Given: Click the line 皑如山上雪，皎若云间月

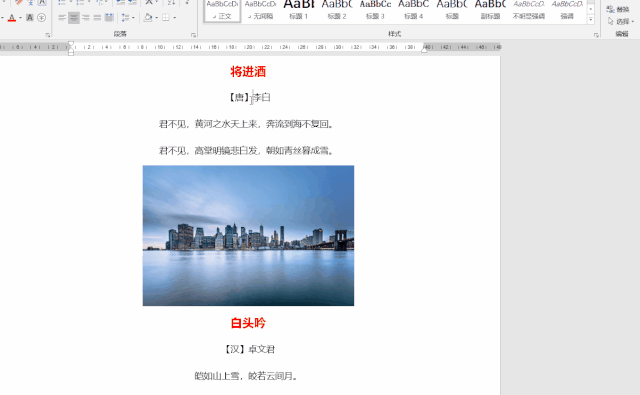Looking at the screenshot, I should pos(247,376).
